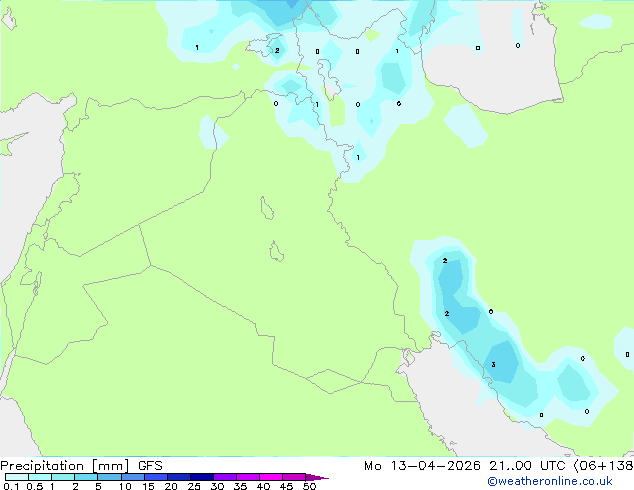Click legend tick label '45'

[x=286, y=486]
